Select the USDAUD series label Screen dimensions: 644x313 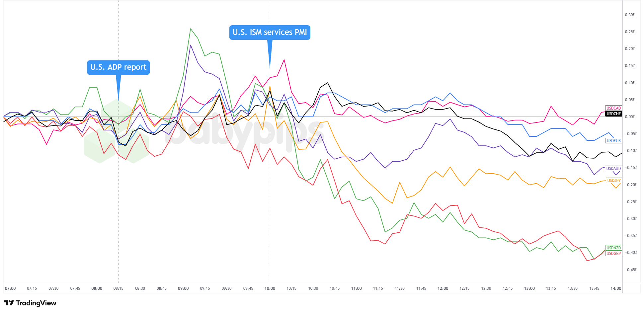(613, 169)
